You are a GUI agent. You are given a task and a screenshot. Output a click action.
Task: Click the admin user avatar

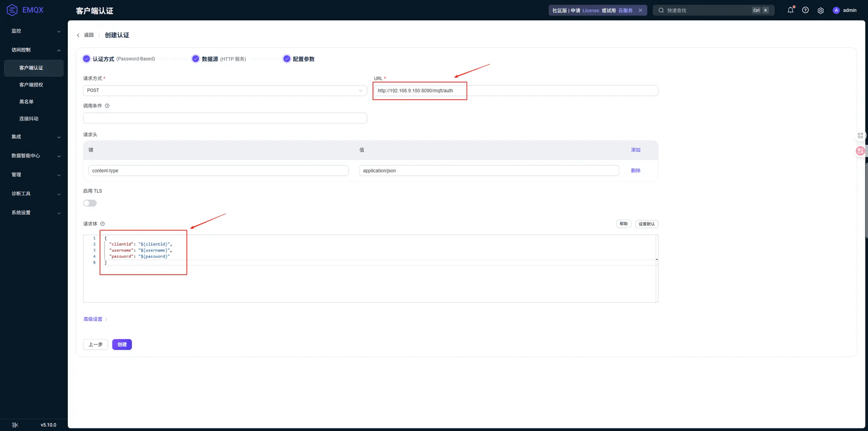pos(836,10)
